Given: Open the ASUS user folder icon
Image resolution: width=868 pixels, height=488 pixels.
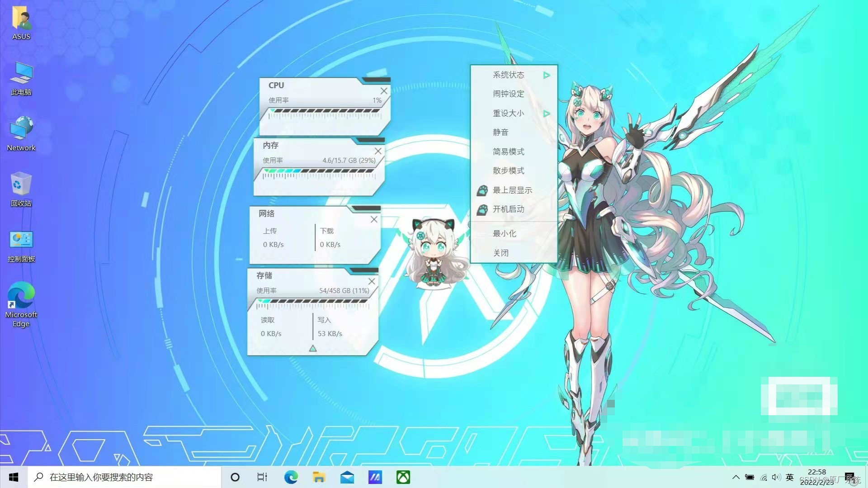Looking at the screenshot, I should click(21, 24).
